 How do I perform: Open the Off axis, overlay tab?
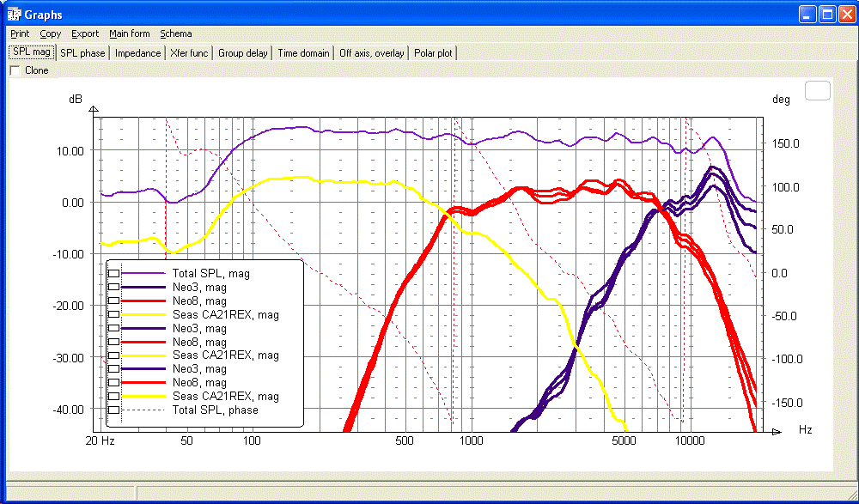371,53
